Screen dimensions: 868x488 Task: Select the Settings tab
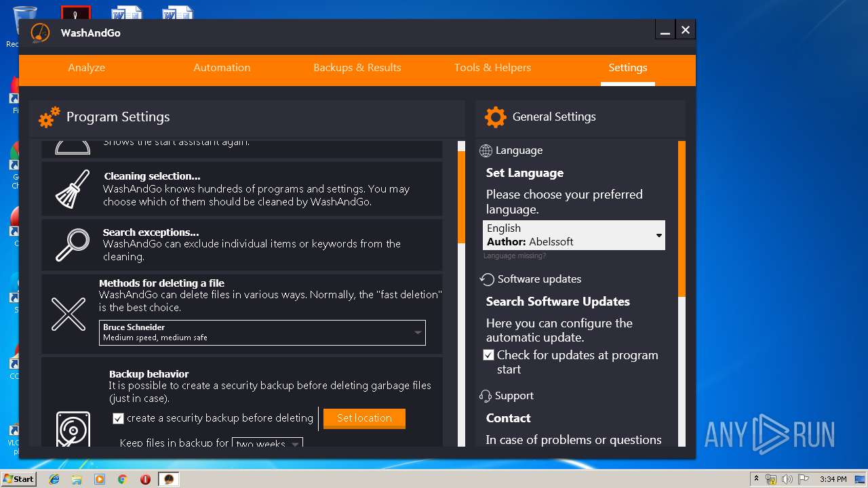[x=628, y=68]
